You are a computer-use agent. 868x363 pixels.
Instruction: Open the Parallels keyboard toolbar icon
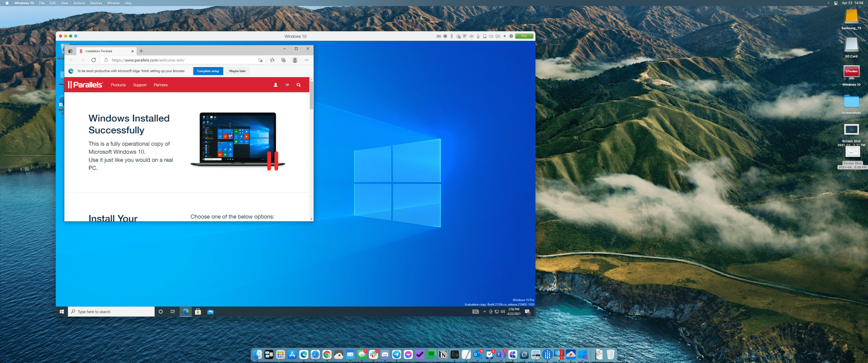pos(438,36)
